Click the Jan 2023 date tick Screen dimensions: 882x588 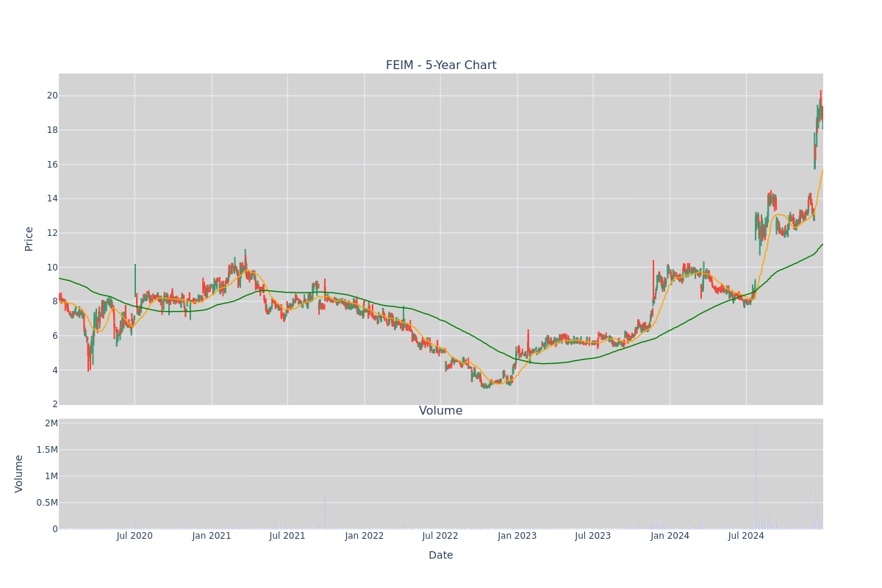(x=517, y=536)
